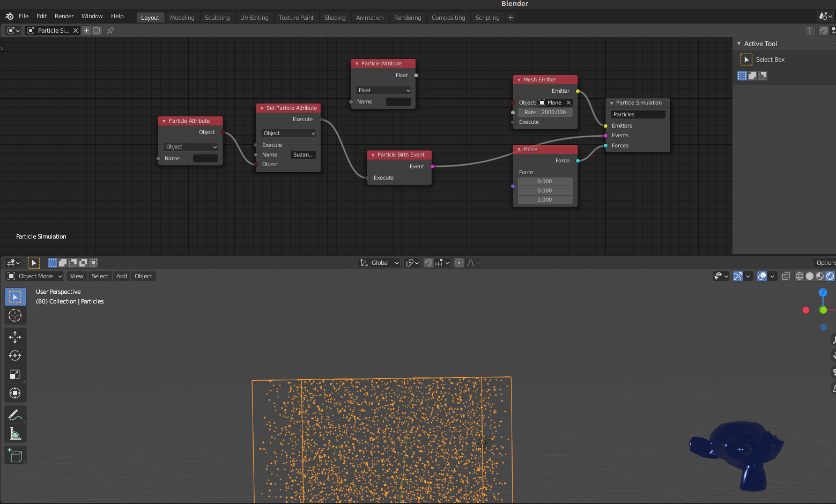Screen dimensions: 836x504
Task: Open the viewport View menu
Action: [x=77, y=276]
